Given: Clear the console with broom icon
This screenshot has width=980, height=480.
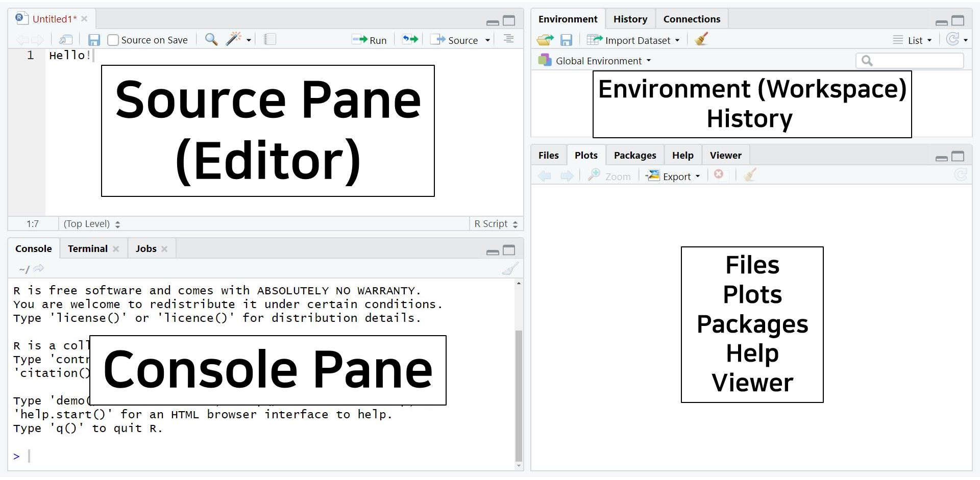Looking at the screenshot, I should (510, 269).
